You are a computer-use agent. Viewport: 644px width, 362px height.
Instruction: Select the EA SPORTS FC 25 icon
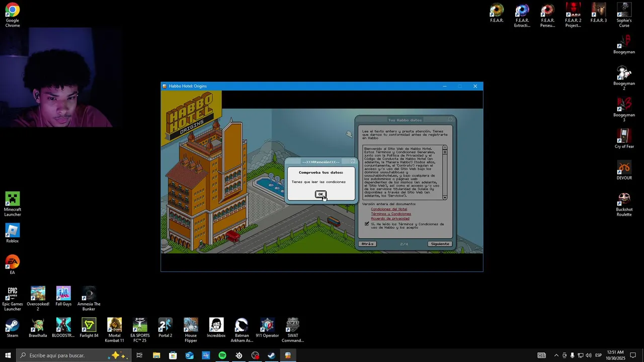pyautogui.click(x=140, y=330)
